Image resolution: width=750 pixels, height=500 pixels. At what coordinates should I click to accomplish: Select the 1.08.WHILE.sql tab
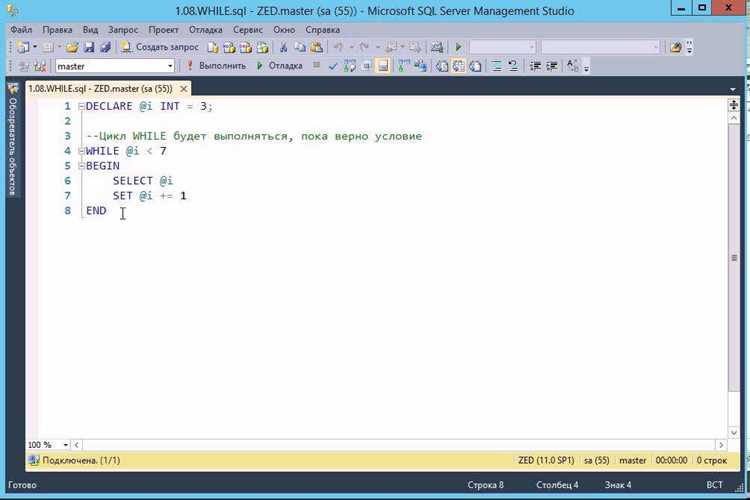100,89
